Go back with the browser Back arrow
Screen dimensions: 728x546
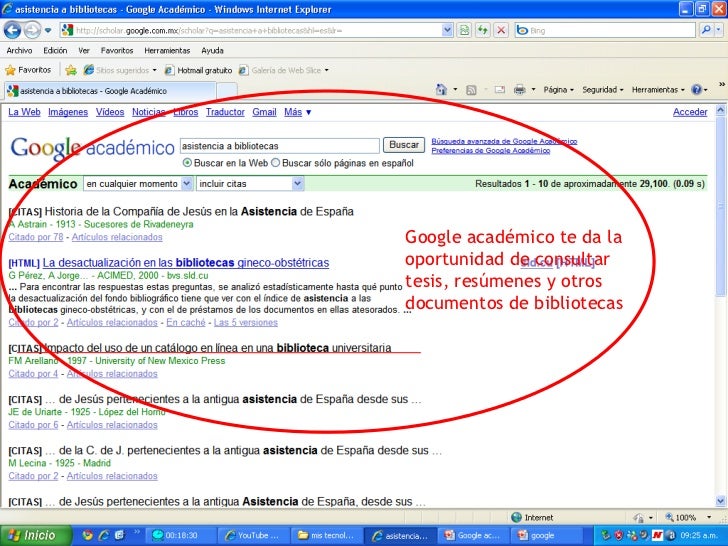tap(13, 31)
